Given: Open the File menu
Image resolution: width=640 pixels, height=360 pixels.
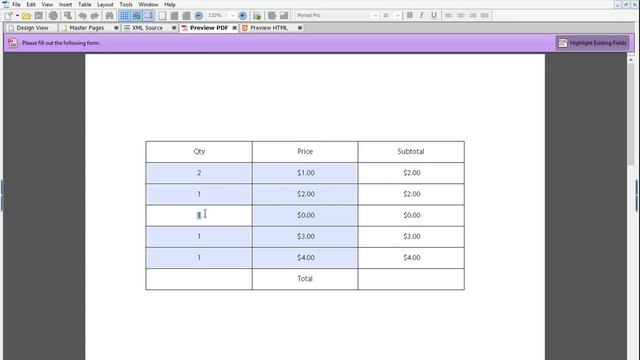Looking at the screenshot, I should click(16, 4).
